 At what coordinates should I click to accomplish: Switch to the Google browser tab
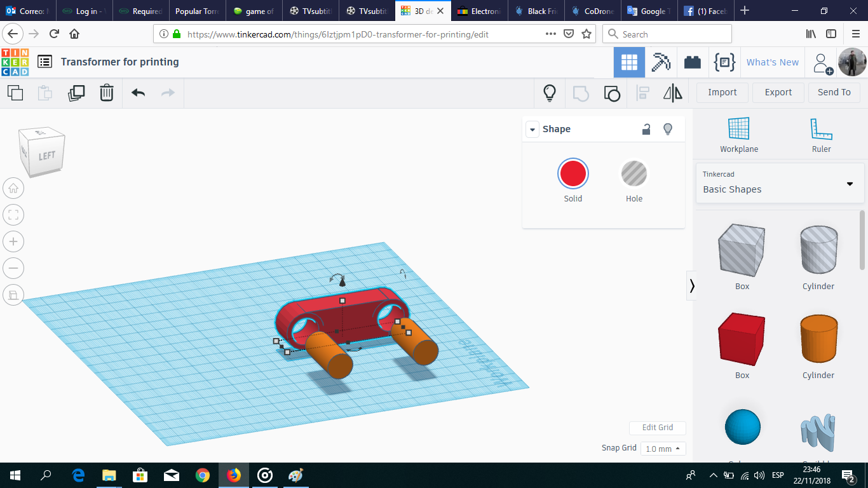[x=648, y=11]
